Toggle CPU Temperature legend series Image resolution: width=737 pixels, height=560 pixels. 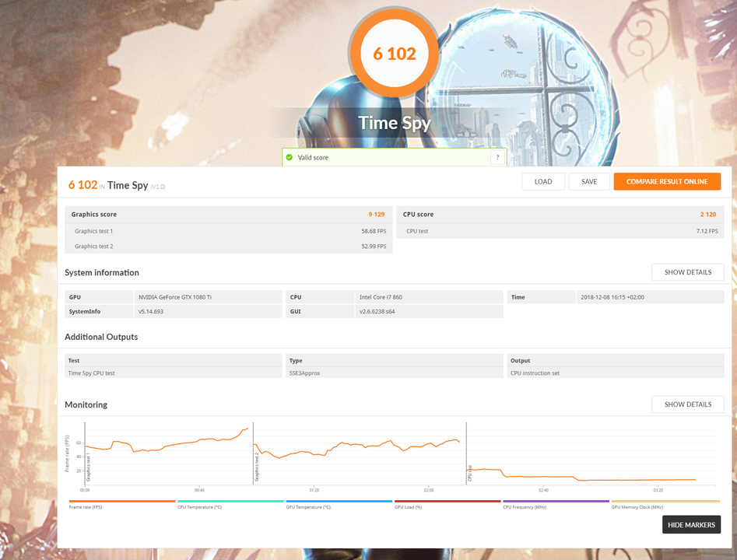tap(230, 505)
